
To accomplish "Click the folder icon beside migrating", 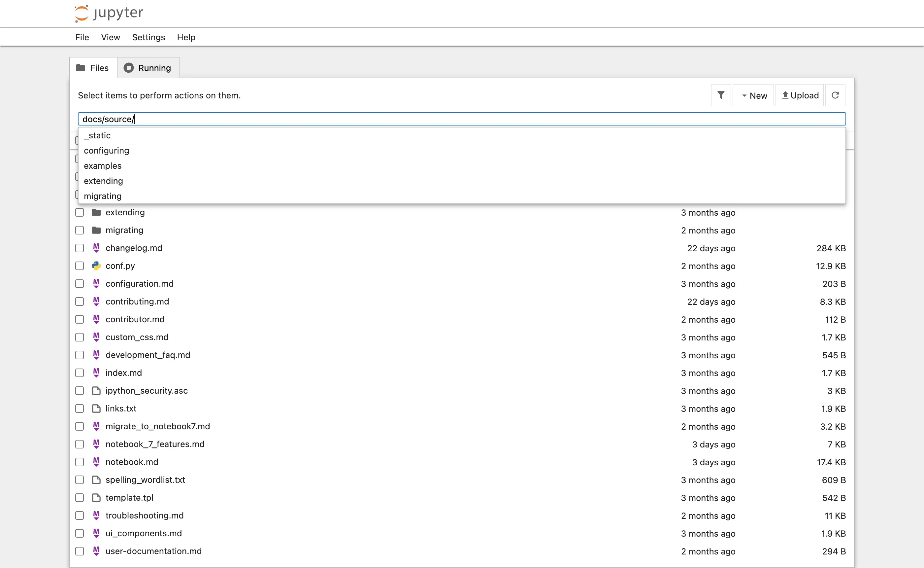I will point(96,230).
